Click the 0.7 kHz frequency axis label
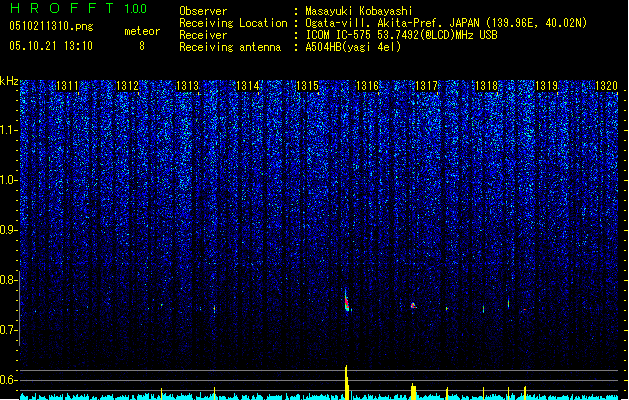Image resolution: width=629 pixels, height=400 pixels. pyautogui.click(x=9, y=330)
